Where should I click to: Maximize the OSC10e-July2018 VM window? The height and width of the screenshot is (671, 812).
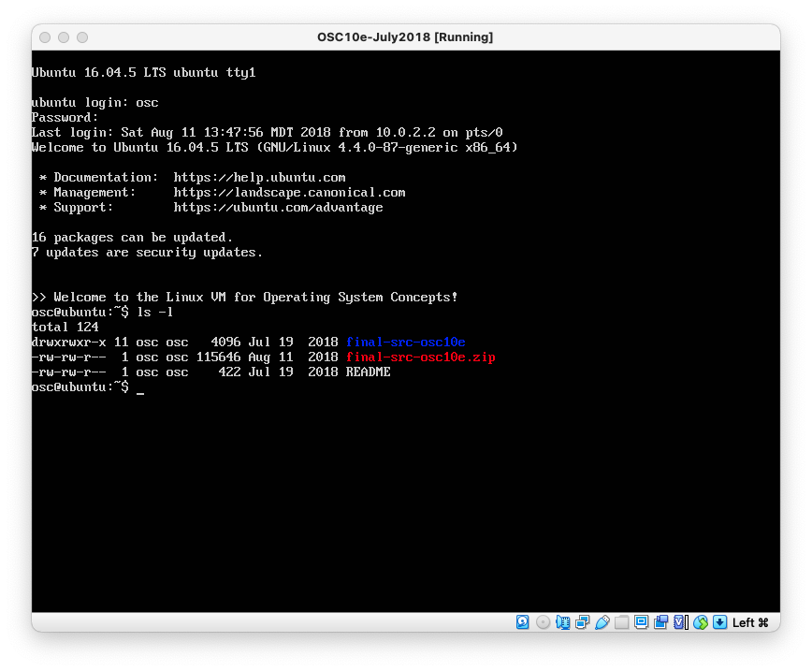[x=82, y=37]
